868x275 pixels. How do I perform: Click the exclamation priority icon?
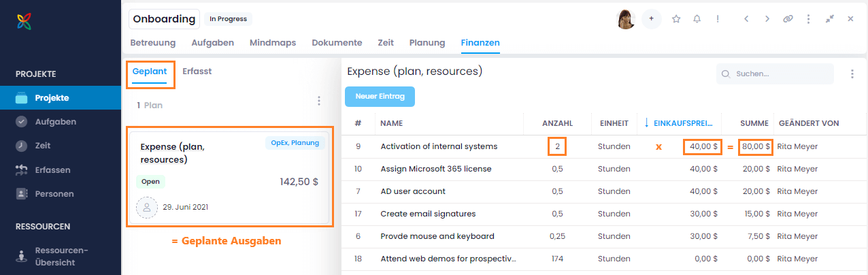[x=717, y=19]
